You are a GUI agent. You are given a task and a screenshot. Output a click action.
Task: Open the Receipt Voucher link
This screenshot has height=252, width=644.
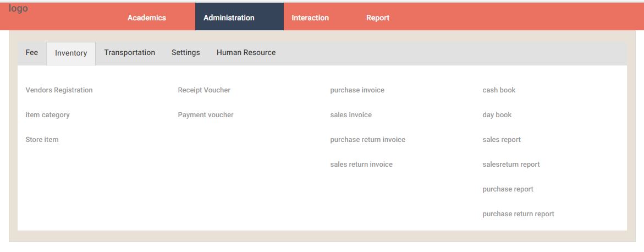point(204,90)
